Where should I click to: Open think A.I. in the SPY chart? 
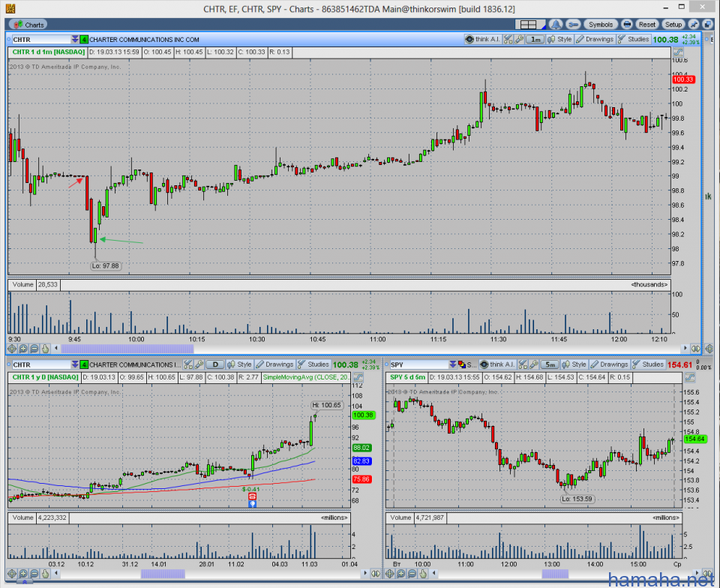click(x=498, y=364)
